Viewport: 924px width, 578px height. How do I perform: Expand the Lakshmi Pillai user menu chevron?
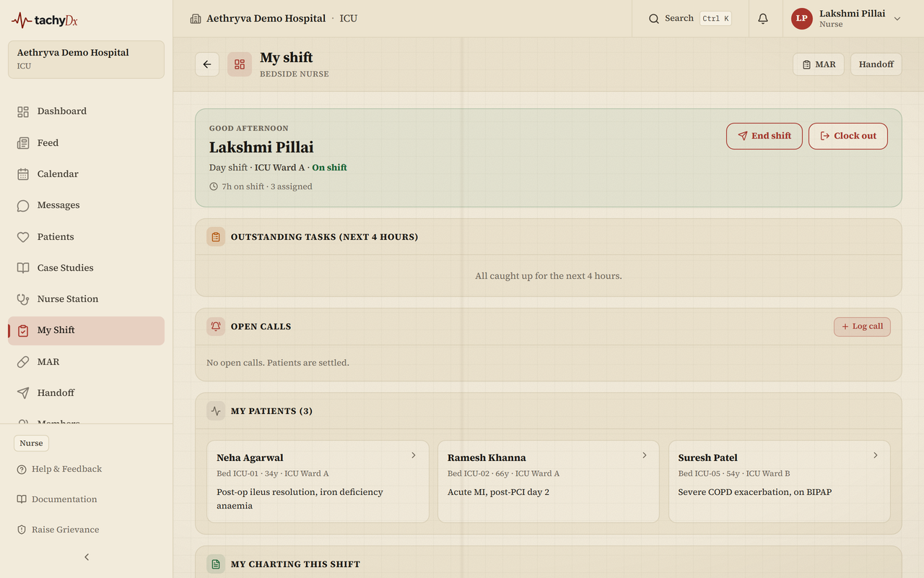(x=897, y=19)
